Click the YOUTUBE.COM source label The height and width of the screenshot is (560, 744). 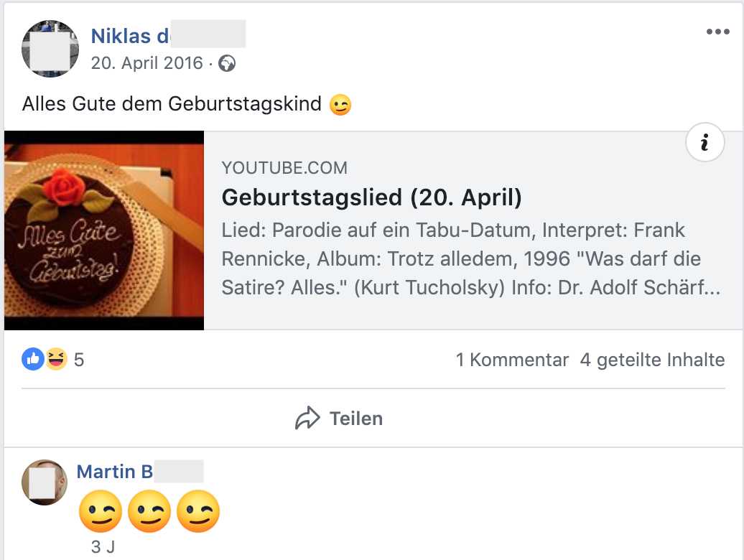(x=284, y=168)
